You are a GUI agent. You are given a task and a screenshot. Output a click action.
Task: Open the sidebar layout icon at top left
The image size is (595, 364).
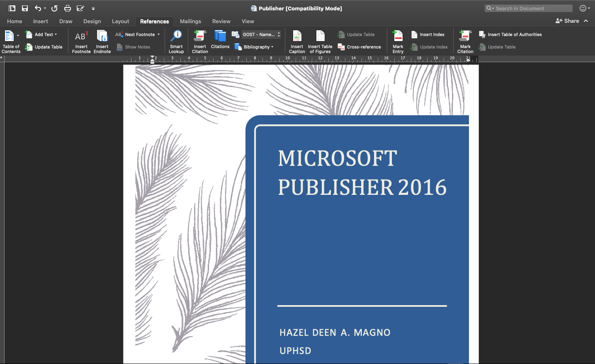(12, 8)
